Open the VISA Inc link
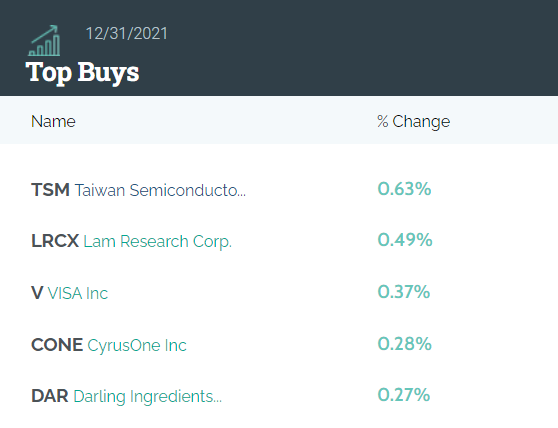 [78, 294]
